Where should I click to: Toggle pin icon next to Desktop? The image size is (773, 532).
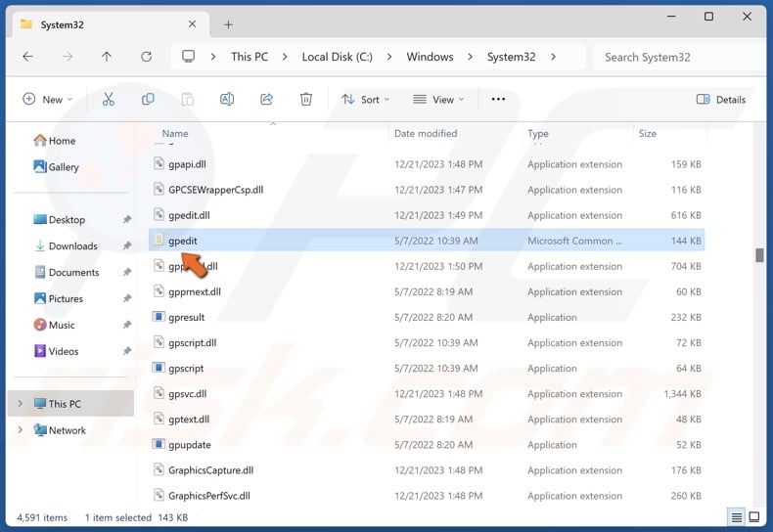click(x=126, y=220)
